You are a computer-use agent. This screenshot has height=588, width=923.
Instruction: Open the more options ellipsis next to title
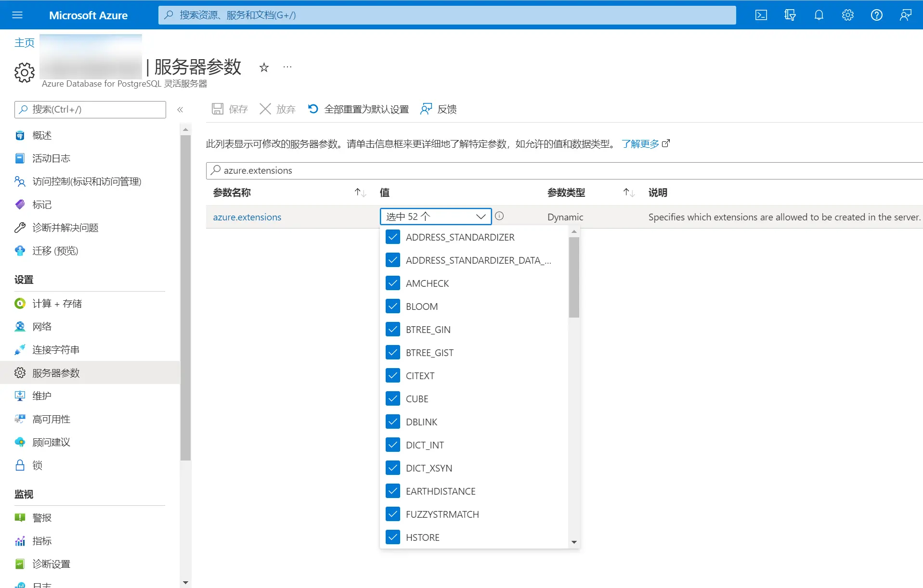tap(287, 67)
